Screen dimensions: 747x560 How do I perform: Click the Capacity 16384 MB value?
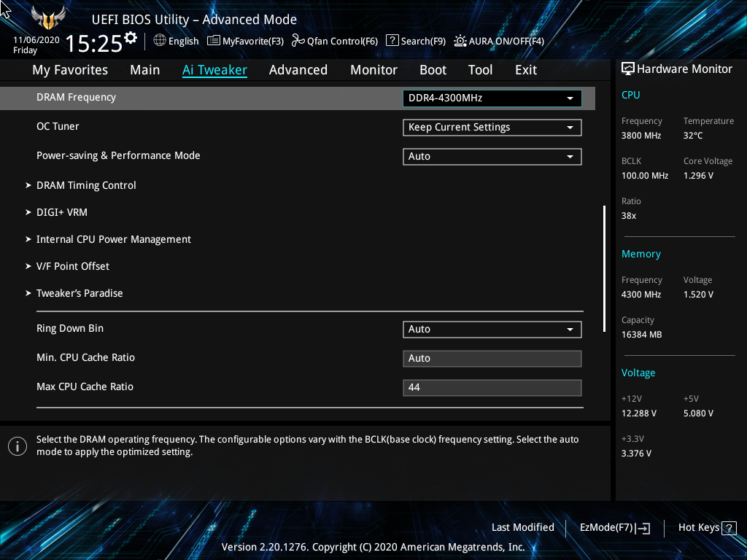(x=641, y=335)
